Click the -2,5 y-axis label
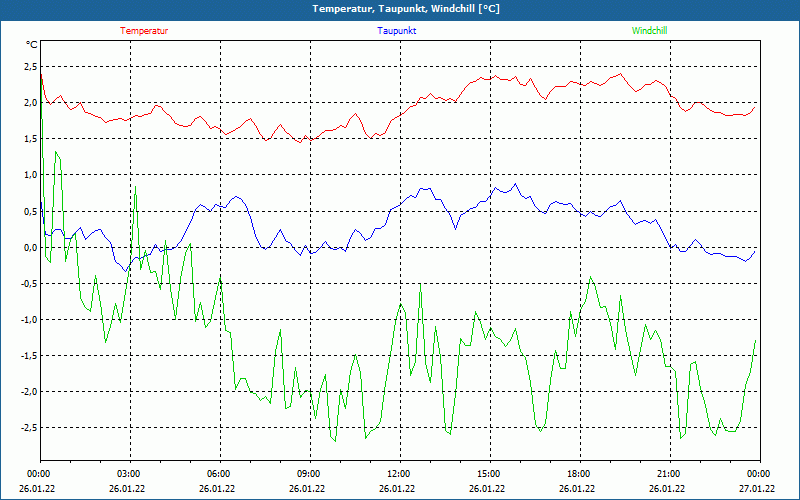800x500 pixels. tap(29, 428)
